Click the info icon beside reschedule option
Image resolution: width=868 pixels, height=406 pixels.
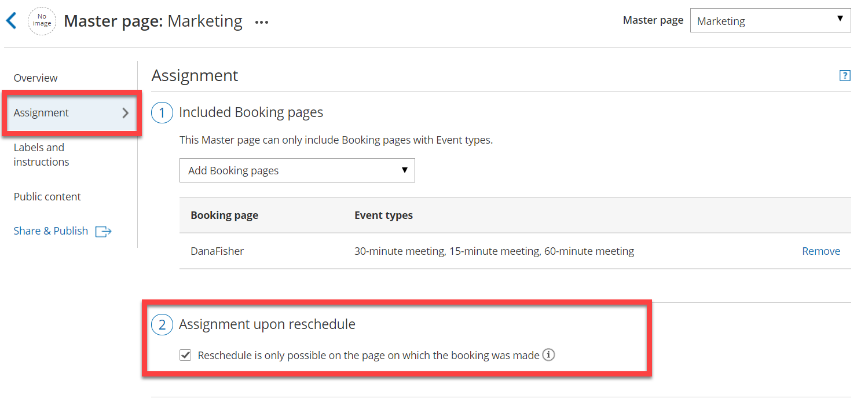tap(548, 355)
